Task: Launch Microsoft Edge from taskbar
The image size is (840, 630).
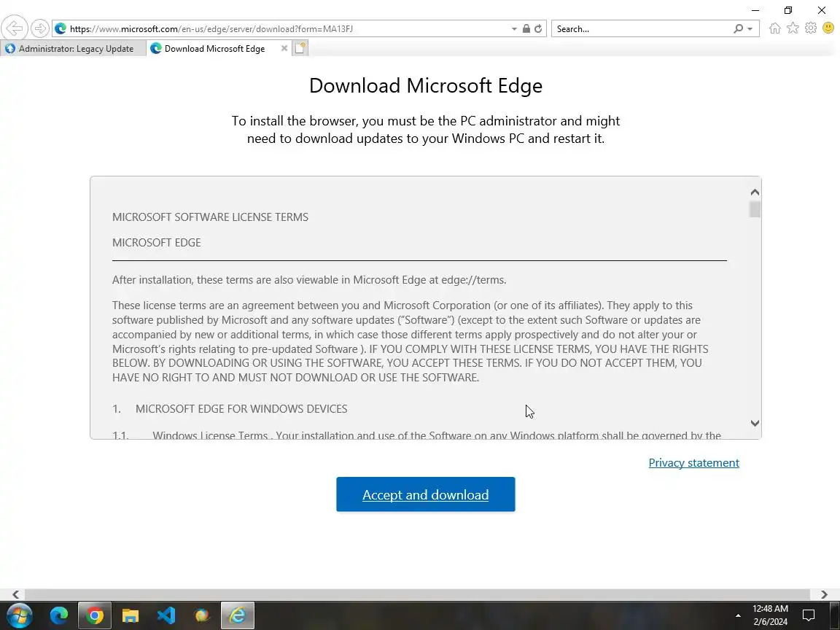Action: 59,615
